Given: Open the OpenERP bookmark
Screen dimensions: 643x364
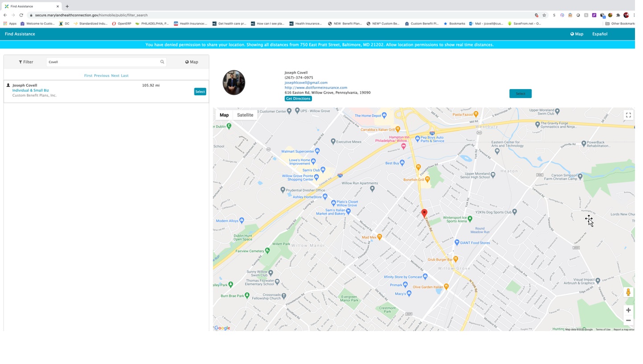Looking at the screenshot, I should 121,24.
